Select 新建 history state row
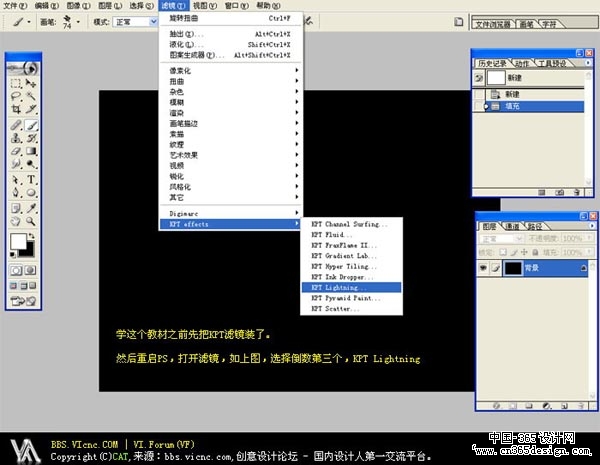This screenshot has width=600, height=465. pos(529,94)
